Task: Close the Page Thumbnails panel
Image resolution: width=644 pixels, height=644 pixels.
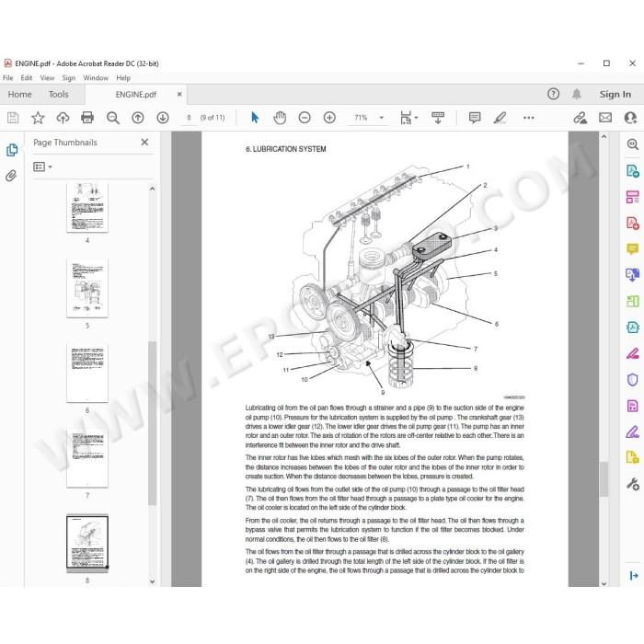Action: [144, 142]
